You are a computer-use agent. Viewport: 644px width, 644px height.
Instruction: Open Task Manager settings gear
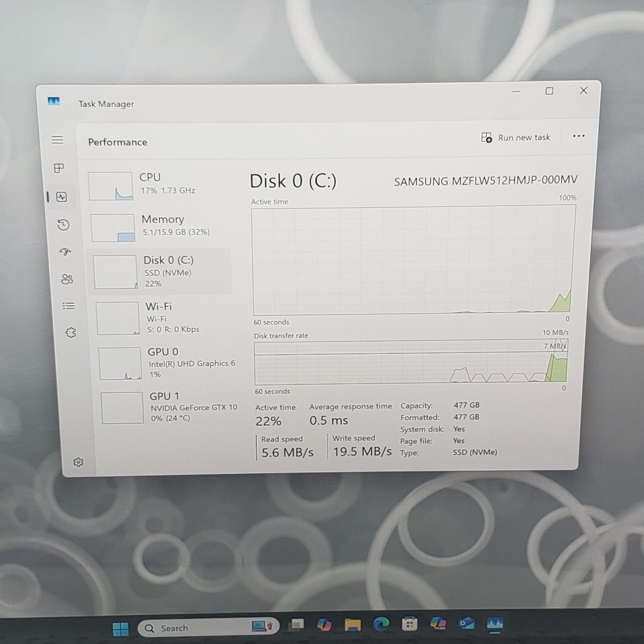point(78,462)
